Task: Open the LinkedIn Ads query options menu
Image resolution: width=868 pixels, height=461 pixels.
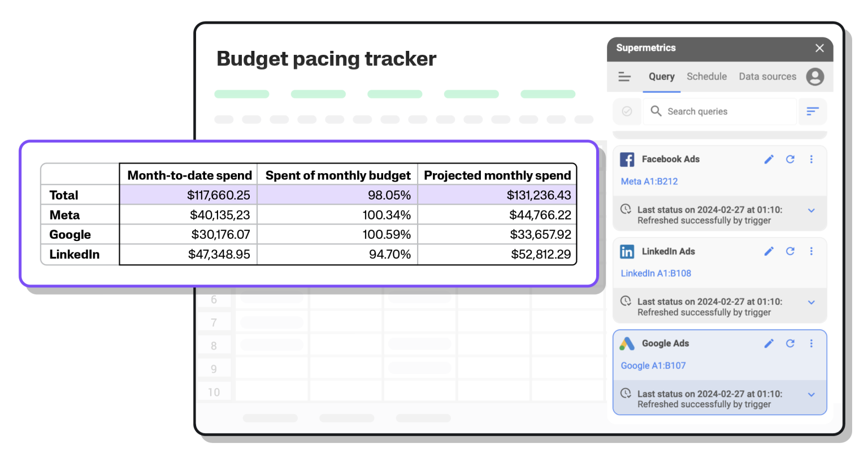Action: click(x=811, y=251)
